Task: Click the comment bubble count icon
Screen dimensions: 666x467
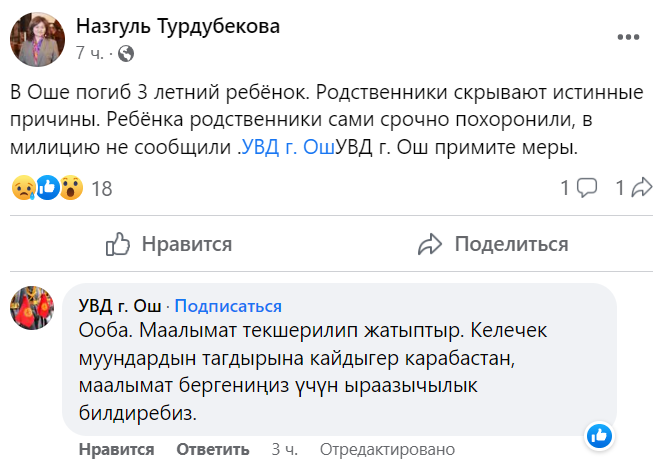Action: 587,187
